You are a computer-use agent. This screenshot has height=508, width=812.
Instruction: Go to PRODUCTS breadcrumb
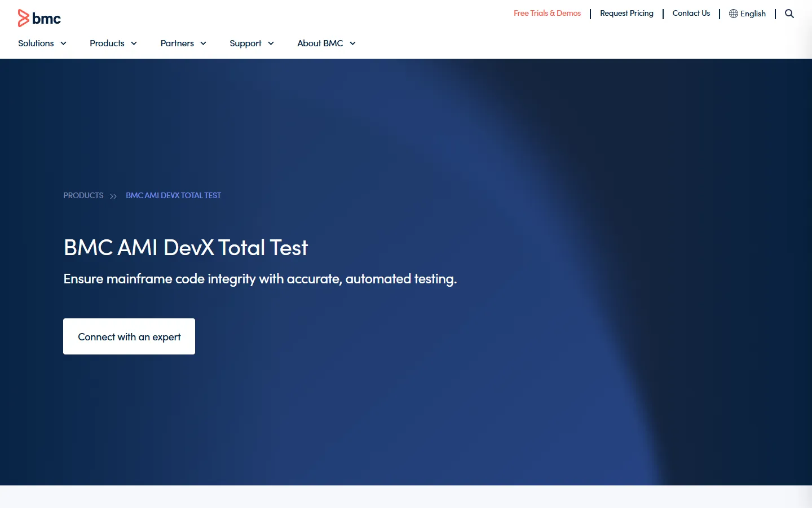pos(83,195)
